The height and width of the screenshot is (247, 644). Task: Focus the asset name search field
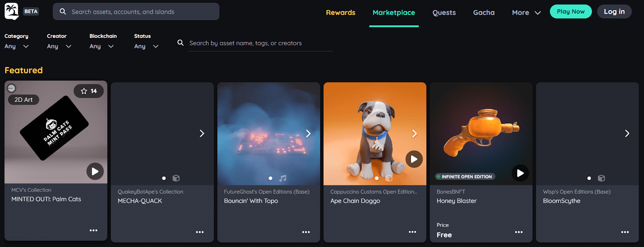point(260,43)
